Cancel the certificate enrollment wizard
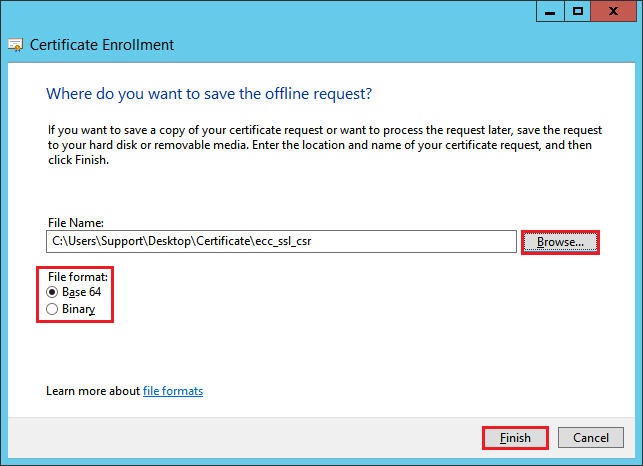This screenshot has height=466, width=643. click(x=590, y=438)
